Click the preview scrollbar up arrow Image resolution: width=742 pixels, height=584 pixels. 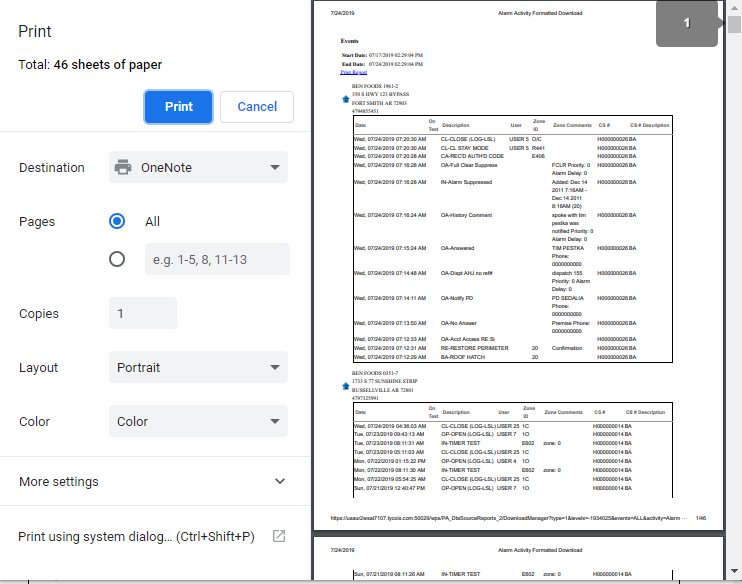734,8
